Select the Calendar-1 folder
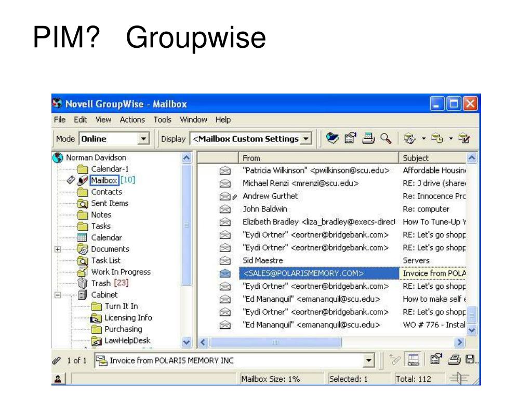532x399 pixels. coord(110,169)
